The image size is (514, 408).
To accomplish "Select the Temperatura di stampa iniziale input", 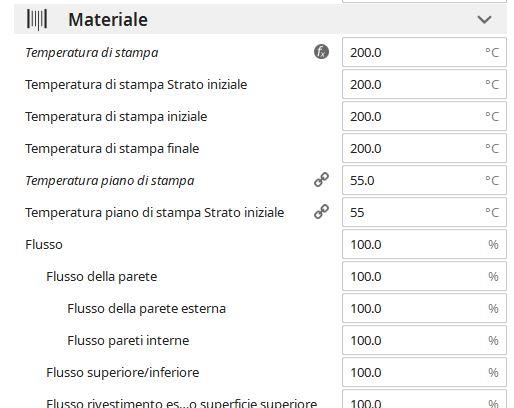I will pos(424,116).
